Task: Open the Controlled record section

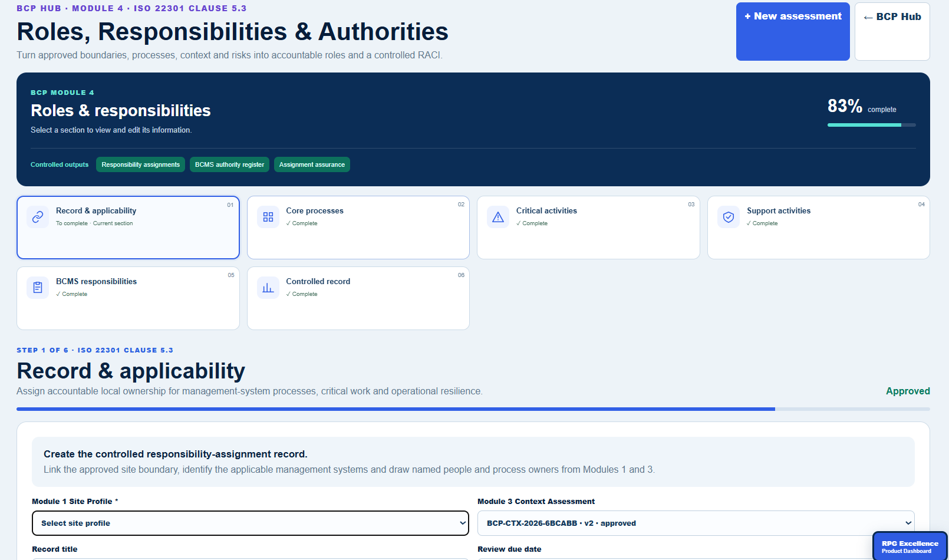Action: 358,298
